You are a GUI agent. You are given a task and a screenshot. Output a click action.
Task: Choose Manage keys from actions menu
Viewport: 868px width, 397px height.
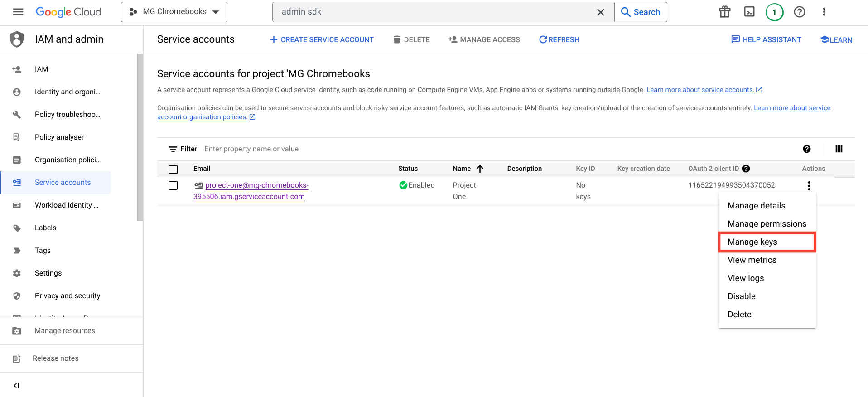767,242
